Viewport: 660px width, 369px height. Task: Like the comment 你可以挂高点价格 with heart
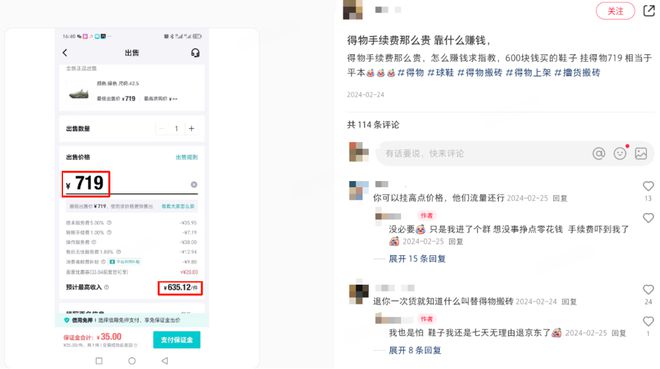pyautogui.click(x=648, y=186)
